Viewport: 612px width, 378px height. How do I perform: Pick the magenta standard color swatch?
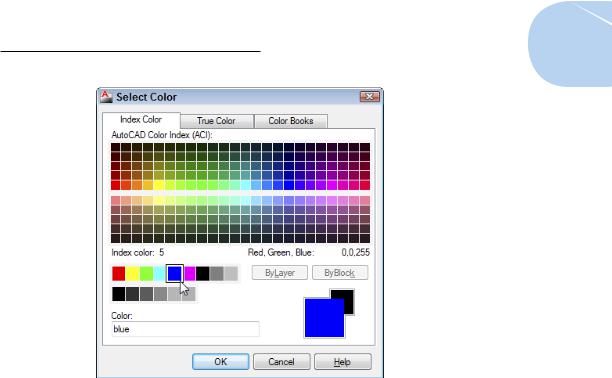(189, 273)
